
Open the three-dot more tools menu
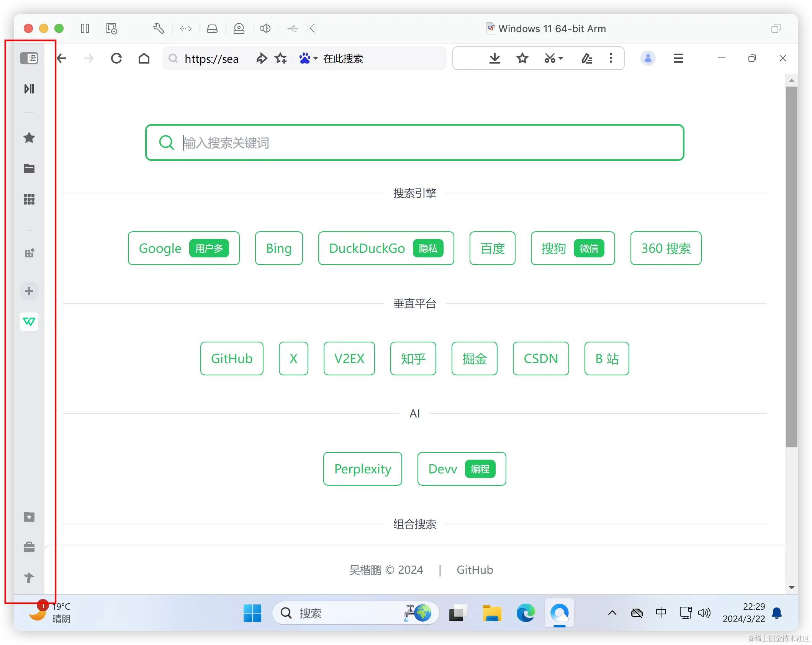(x=611, y=58)
